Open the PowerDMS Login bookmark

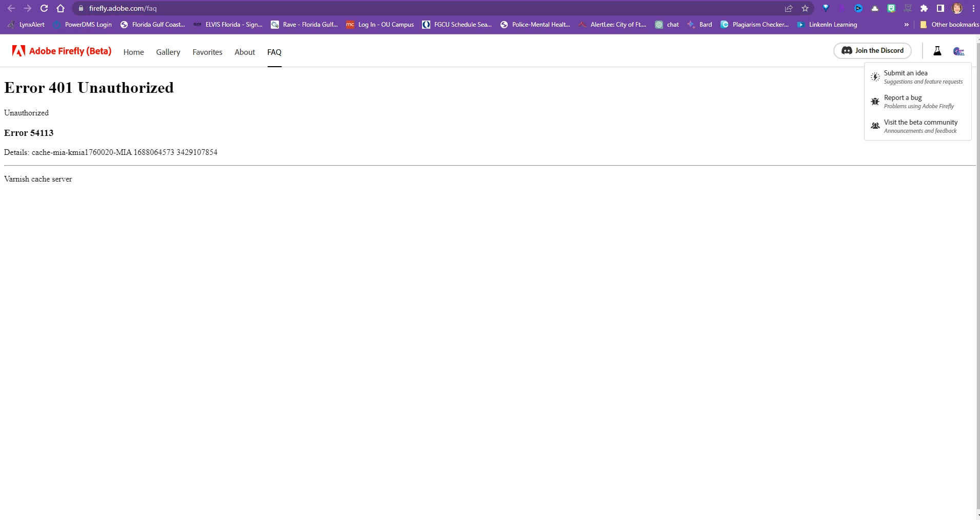(x=82, y=25)
